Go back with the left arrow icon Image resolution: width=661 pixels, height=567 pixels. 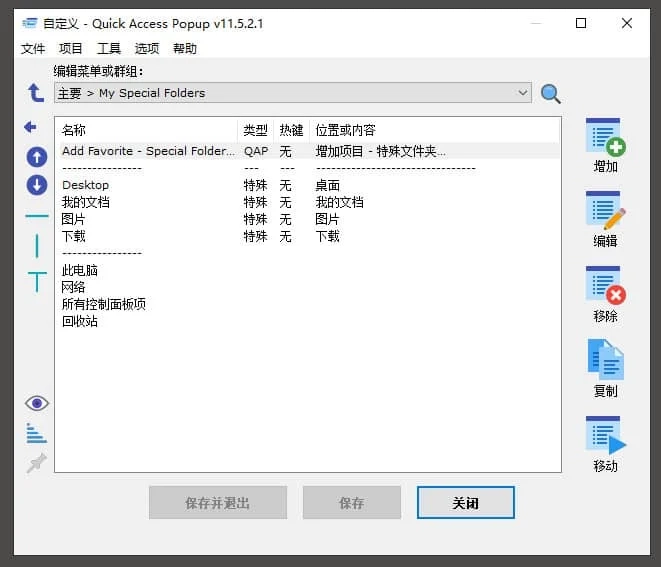coord(30,127)
